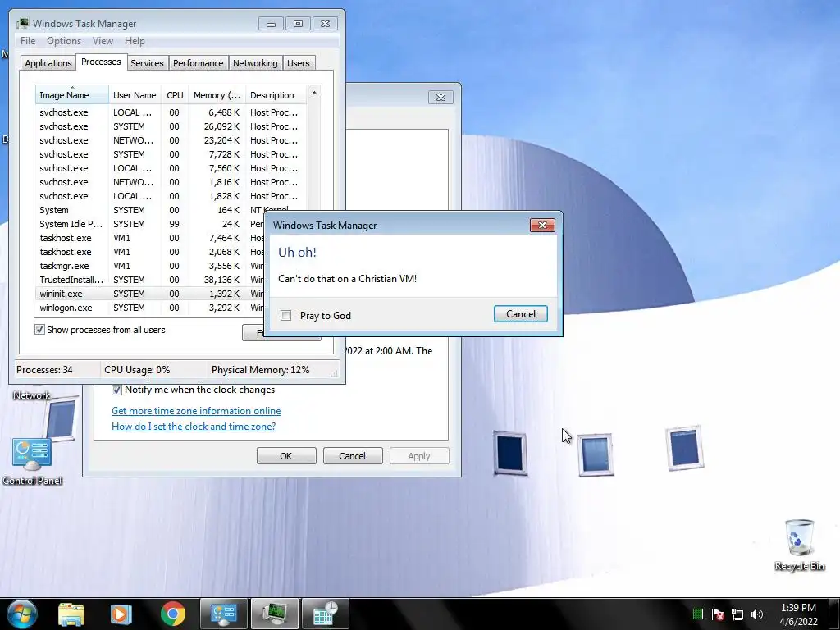This screenshot has width=840, height=630.
Task: Click OK in the Date and Time window
Action: [286, 456]
